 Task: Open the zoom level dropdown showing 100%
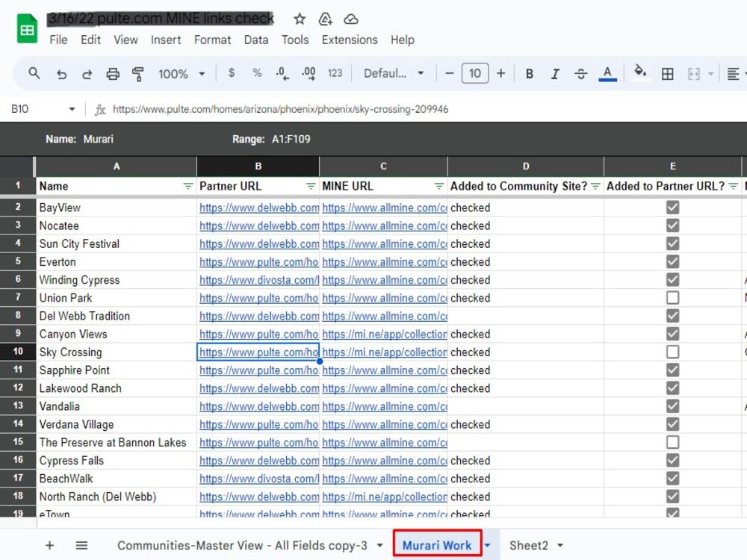(x=181, y=74)
